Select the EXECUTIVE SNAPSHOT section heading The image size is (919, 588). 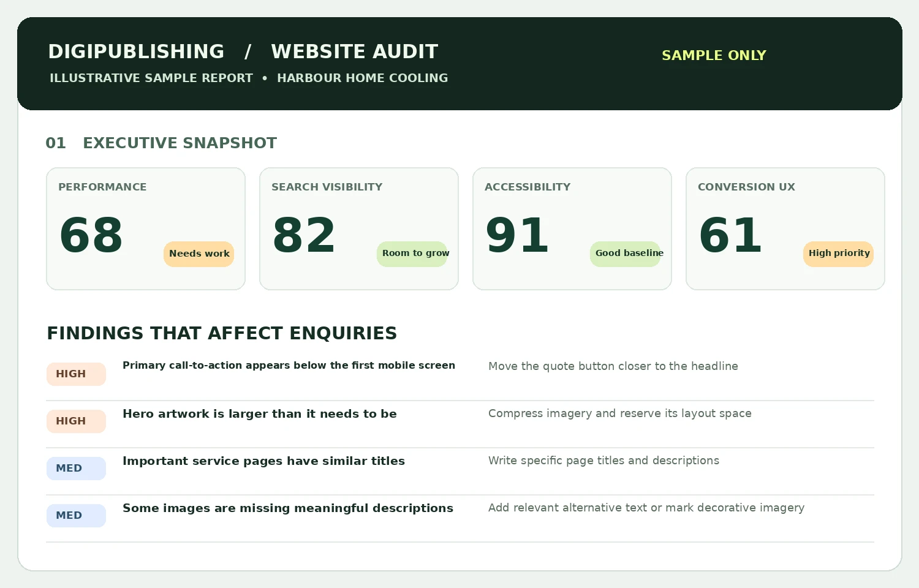(x=180, y=143)
